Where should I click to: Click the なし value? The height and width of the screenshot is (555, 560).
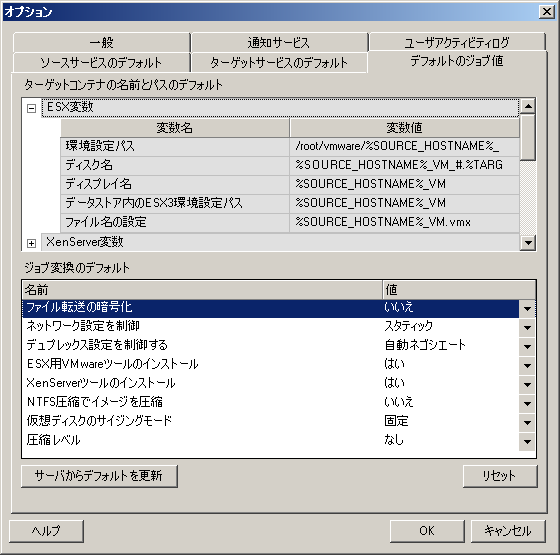point(394,440)
